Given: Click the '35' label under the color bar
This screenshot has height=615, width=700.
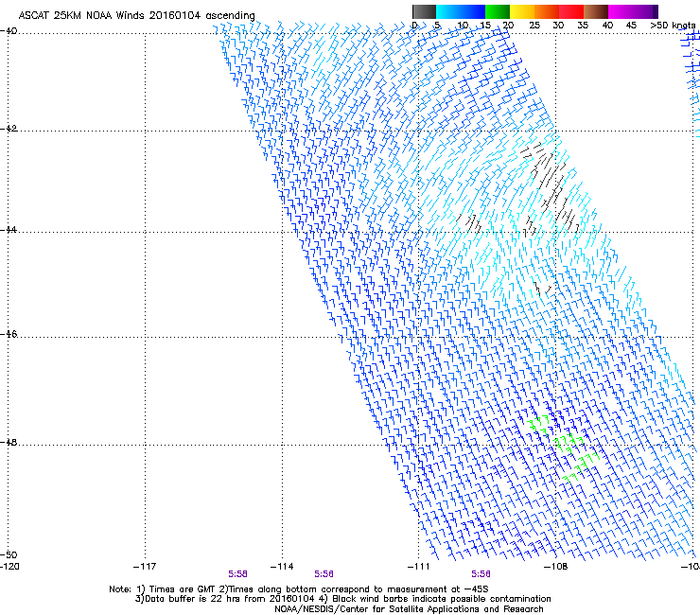Looking at the screenshot, I should point(583,26).
